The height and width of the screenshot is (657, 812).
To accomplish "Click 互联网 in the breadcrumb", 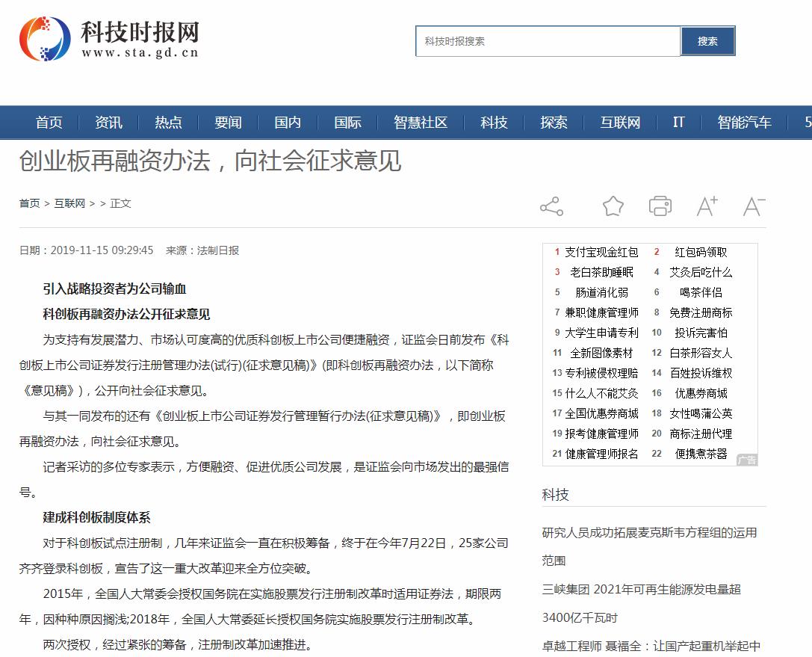I will (x=69, y=203).
